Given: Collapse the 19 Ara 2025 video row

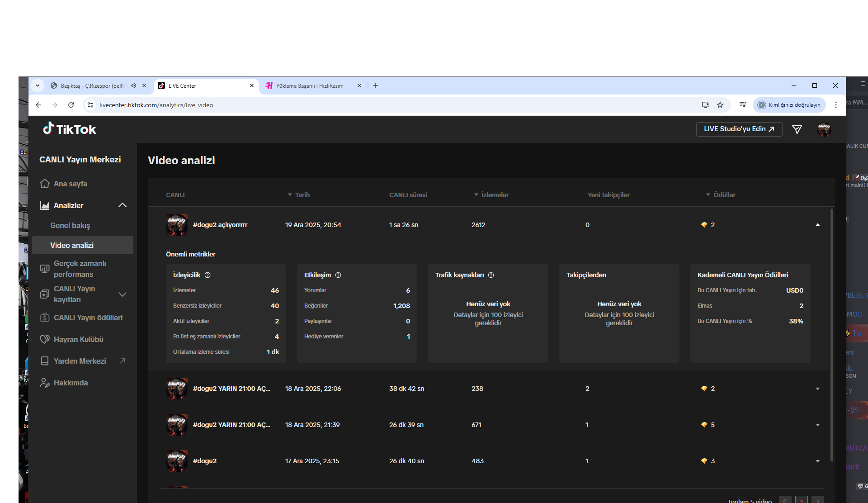Looking at the screenshot, I should [817, 225].
